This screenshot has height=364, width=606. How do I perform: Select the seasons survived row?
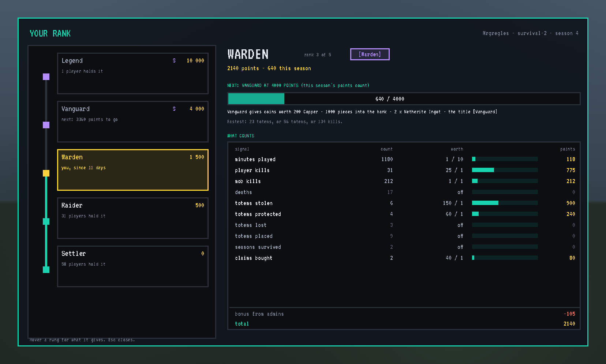point(404,247)
